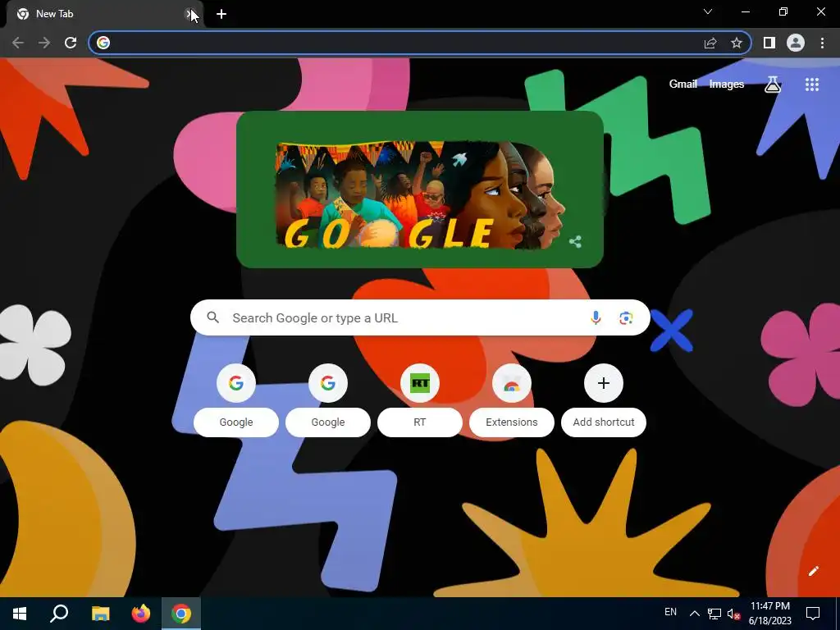This screenshot has width=840, height=630.
Task: Toggle the Chrome side panel
Action: (769, 43)
